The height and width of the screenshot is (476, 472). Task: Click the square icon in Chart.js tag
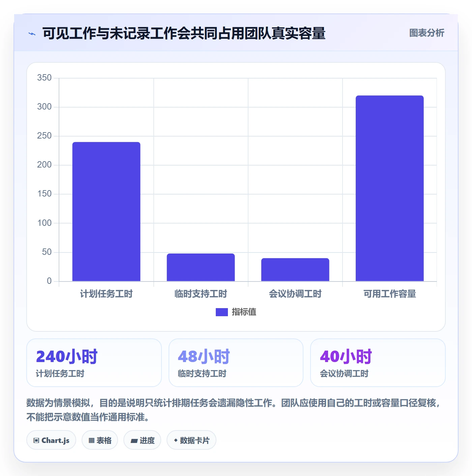36,440
